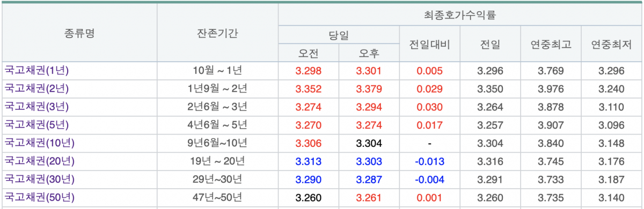Click the 잔존기간 column header
The height and width of the screenshot is (209, 644).
click(x=217, y=34)
